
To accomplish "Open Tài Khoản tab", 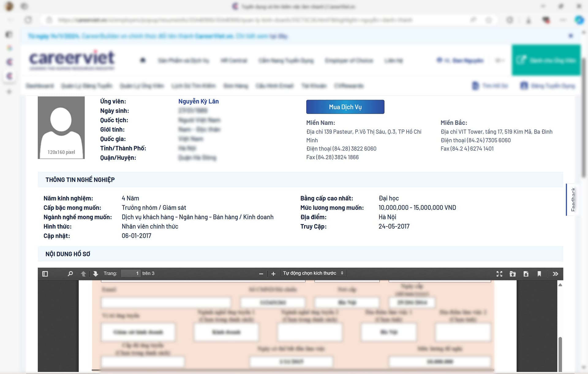I will coord(314,86).
